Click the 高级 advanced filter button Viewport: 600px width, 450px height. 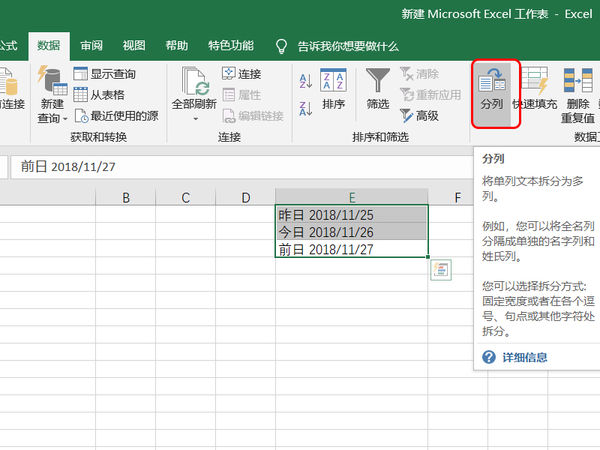pyautogui.click(x=419, y=116)
